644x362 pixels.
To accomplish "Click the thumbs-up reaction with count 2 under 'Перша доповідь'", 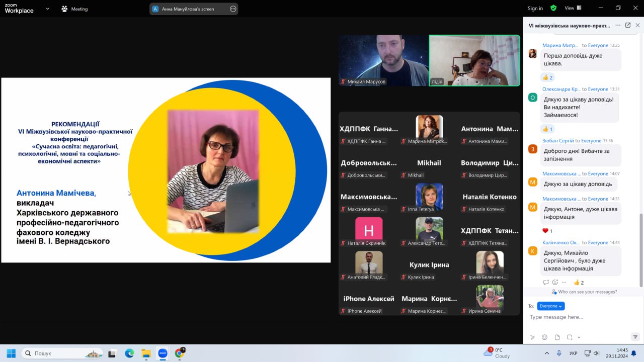I will point(547,77).
